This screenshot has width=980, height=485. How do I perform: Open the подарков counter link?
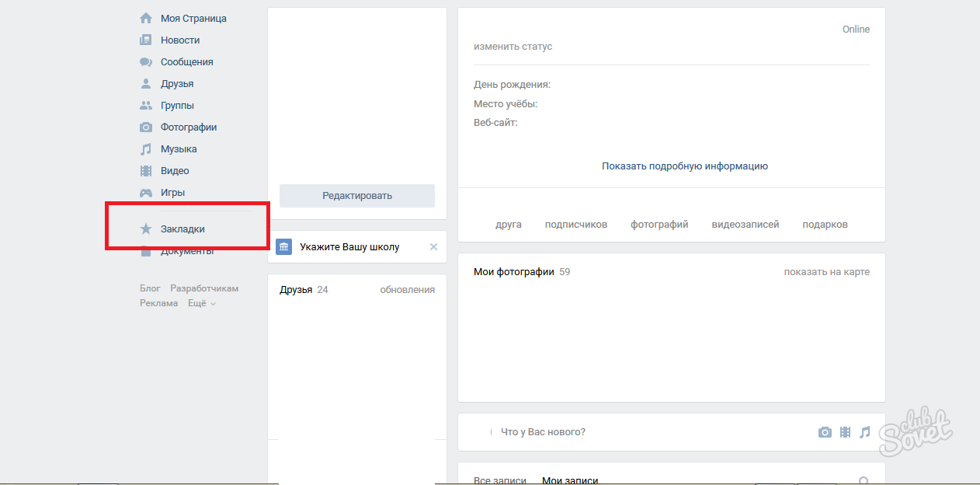tap(825, 225)
